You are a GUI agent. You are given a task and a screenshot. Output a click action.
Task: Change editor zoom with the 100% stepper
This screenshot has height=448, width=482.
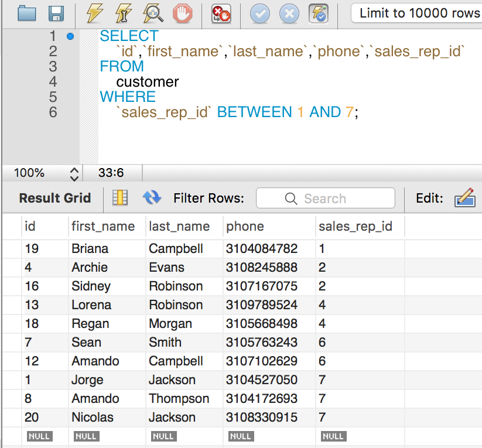(74, 174)
